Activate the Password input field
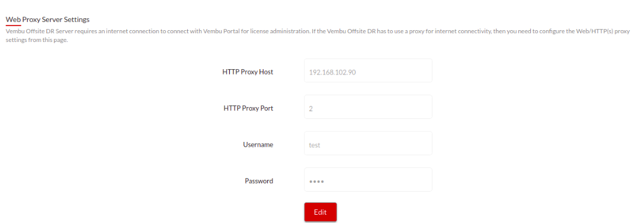The image size is (644, 223). 368,181
